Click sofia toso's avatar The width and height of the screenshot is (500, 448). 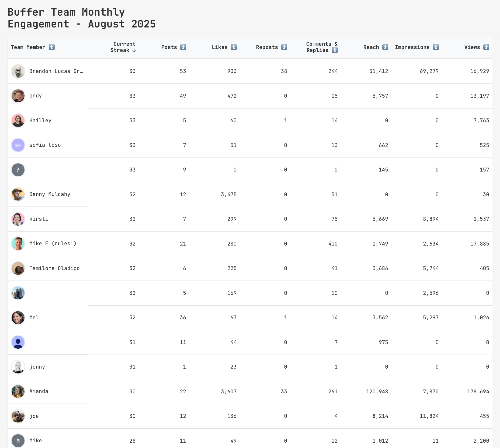18,145
